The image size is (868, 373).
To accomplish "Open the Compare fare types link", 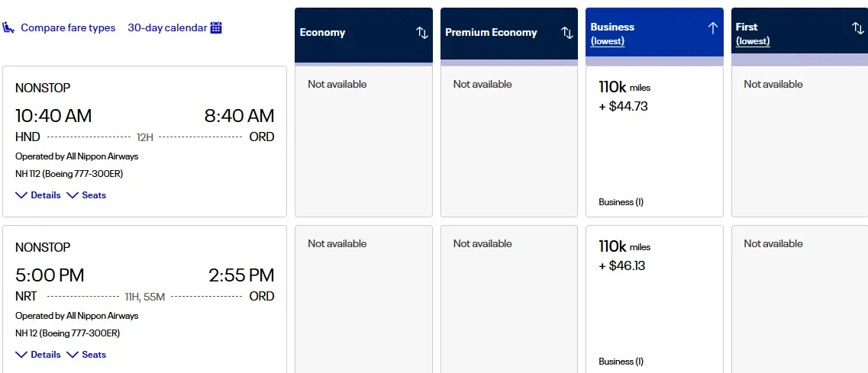I will [x=68, y=28].
